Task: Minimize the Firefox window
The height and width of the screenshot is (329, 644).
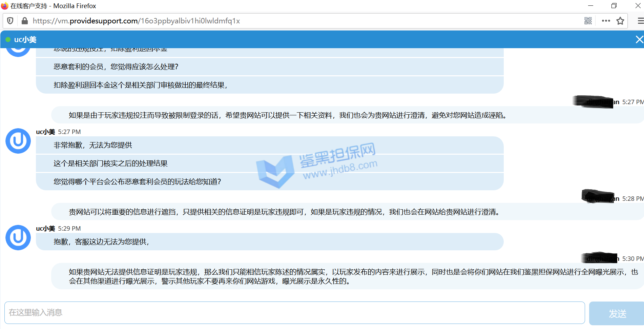Action: [590, 6]
